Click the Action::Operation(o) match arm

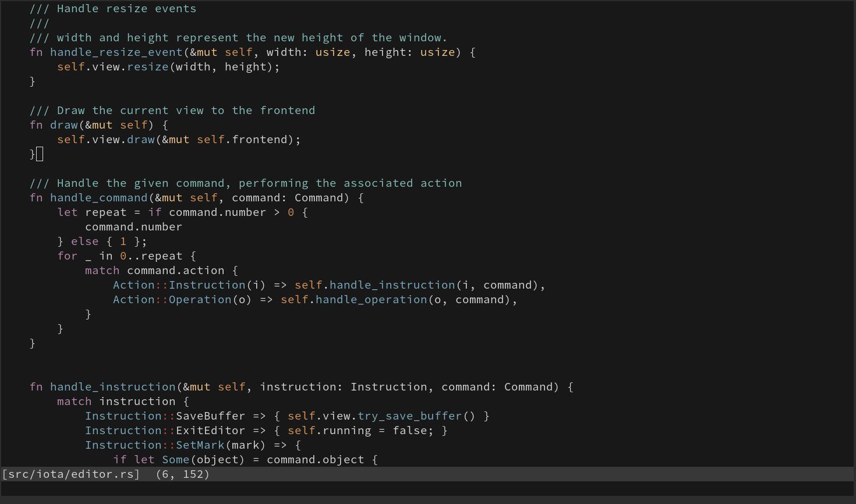coord(315,300)
